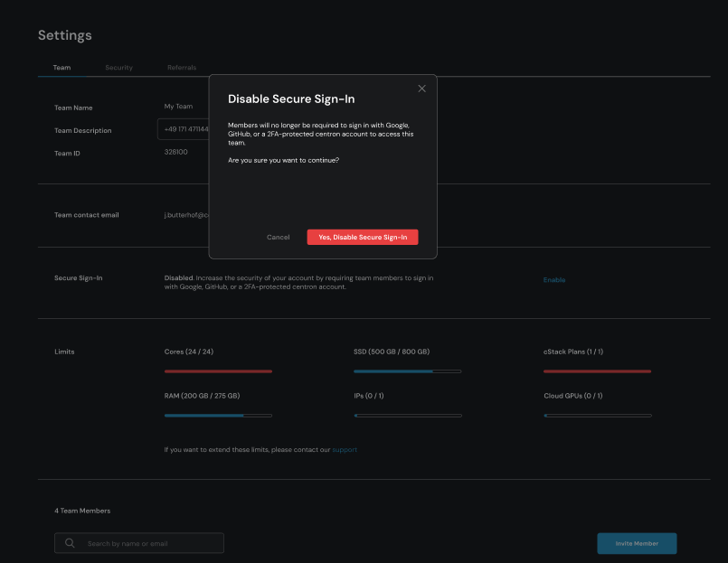Click the Cancel button in dialog
The height and width of the screenshot is (563, 728).
pos(279,238)
